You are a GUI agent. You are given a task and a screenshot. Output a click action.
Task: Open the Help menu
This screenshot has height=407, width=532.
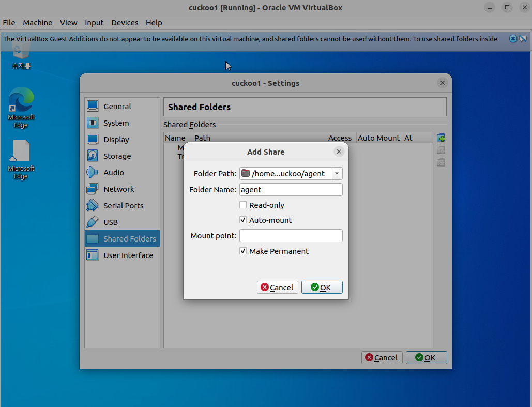click(154, 23)
